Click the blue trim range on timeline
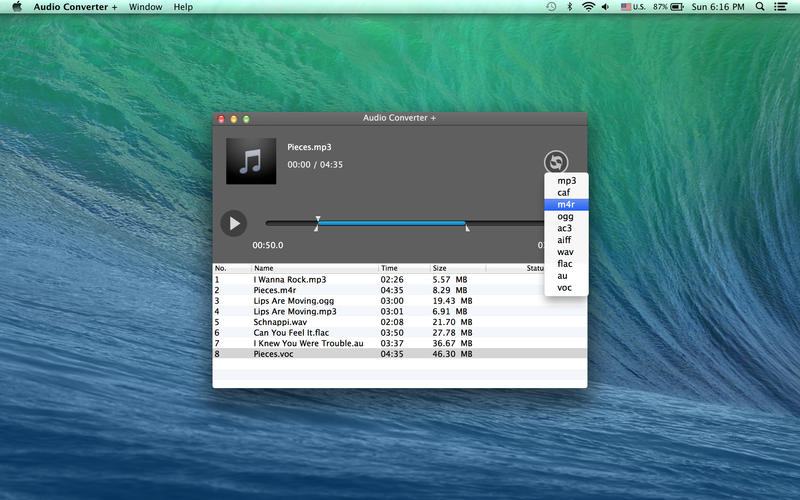The height and width of the screenshot is (500, 800). 391,223
